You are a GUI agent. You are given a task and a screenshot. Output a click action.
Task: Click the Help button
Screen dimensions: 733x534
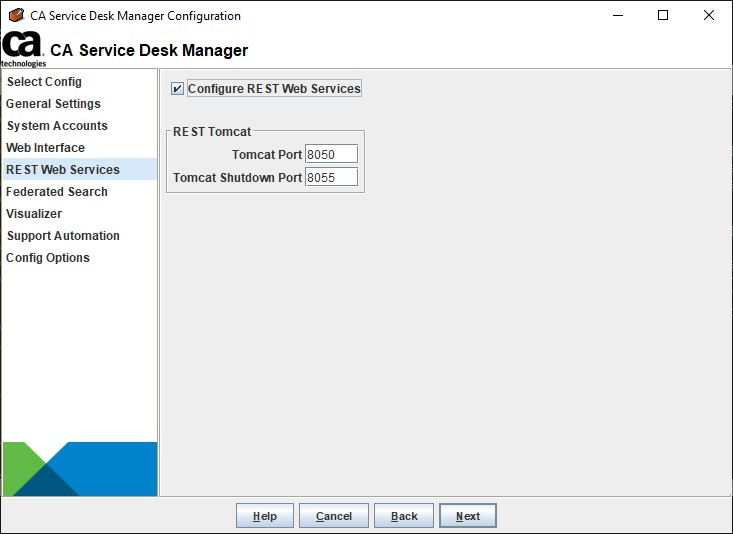click(265, 516)
